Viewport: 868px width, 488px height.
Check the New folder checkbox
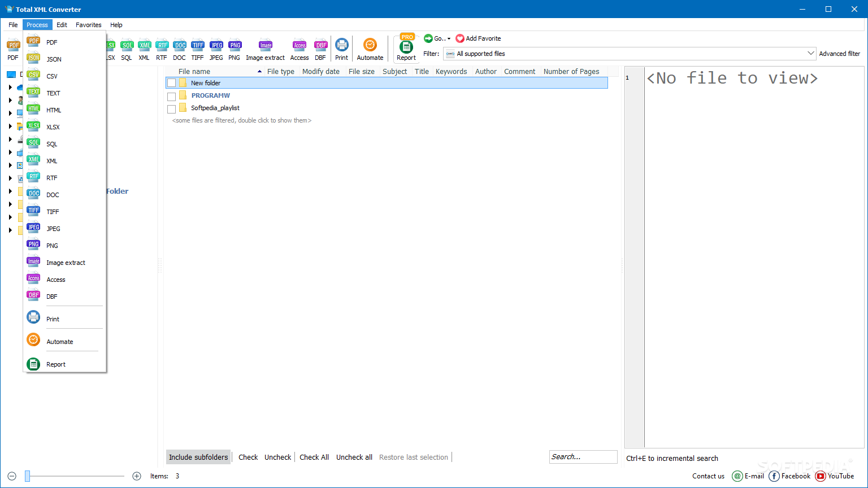[x=171, y=83]
